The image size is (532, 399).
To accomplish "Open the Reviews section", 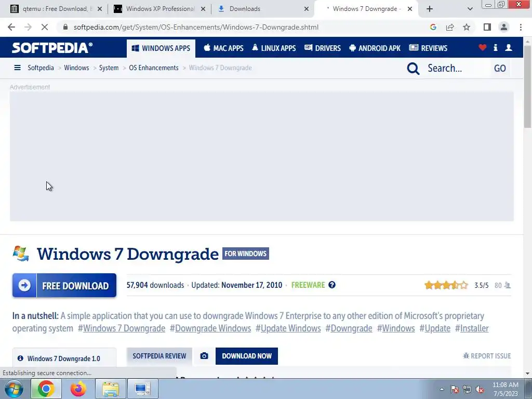I will [x=428, y=48].
